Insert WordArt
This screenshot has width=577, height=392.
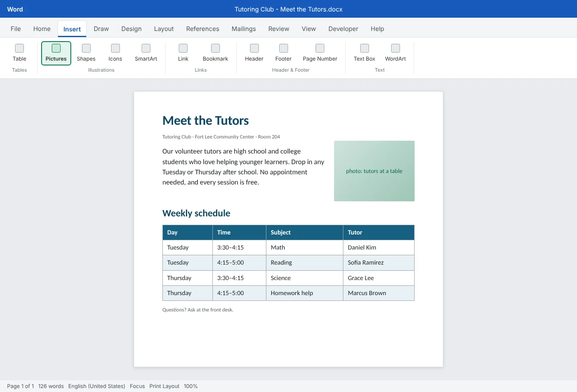tap(395, 53)
